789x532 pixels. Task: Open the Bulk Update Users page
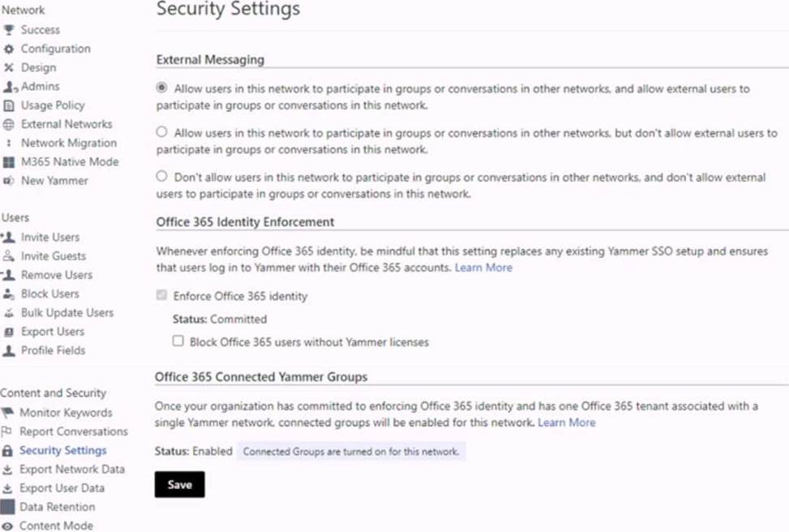click(x=66, y=312)
